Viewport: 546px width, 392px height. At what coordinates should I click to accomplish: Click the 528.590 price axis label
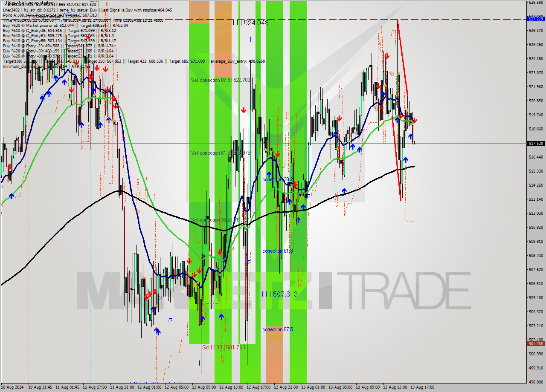(536, 2)
